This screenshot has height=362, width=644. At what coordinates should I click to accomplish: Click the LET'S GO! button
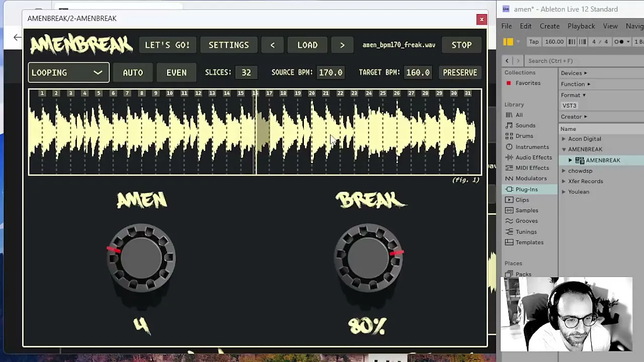click(x=168, y=45)
